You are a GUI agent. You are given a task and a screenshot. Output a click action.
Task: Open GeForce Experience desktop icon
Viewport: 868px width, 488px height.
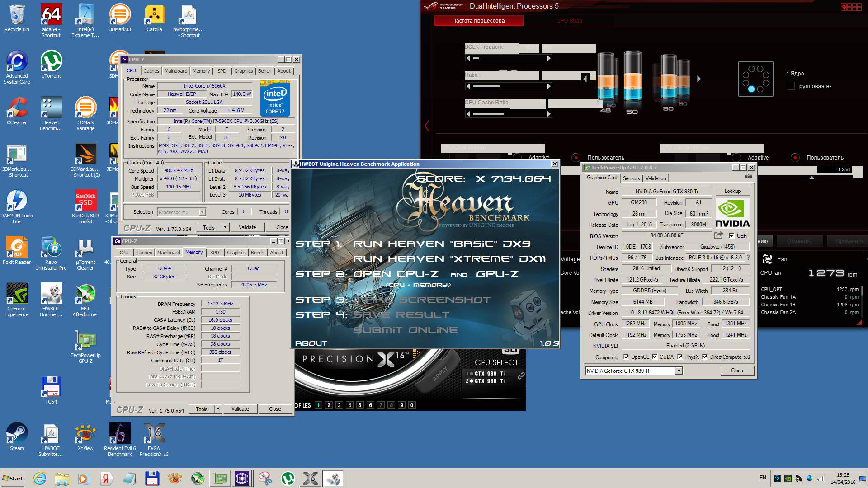point(17,300)
